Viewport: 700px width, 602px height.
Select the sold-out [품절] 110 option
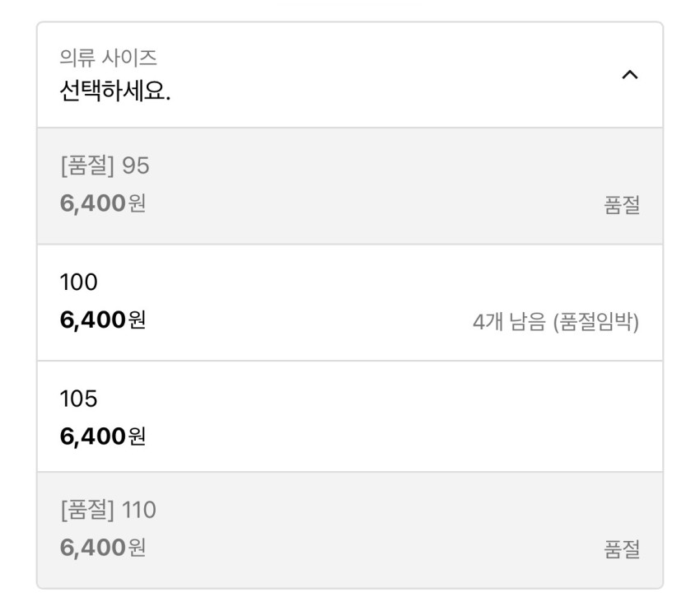(108, 511)
